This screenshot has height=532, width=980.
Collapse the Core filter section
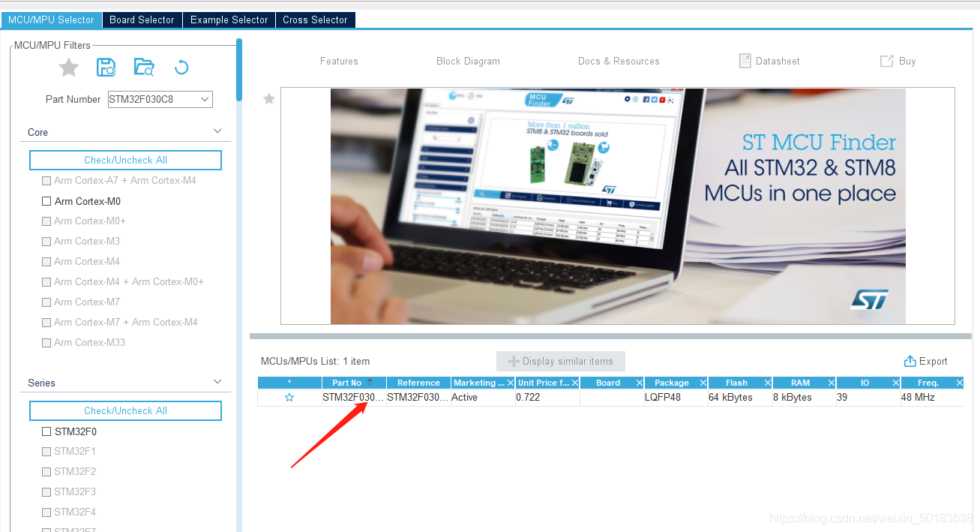click(217, 131)
